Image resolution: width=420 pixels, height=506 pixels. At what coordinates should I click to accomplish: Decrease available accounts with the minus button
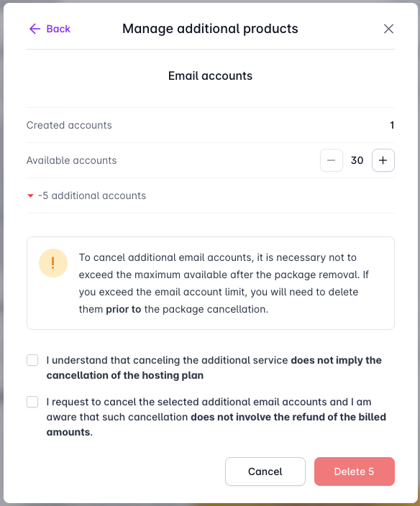[332, 160]
